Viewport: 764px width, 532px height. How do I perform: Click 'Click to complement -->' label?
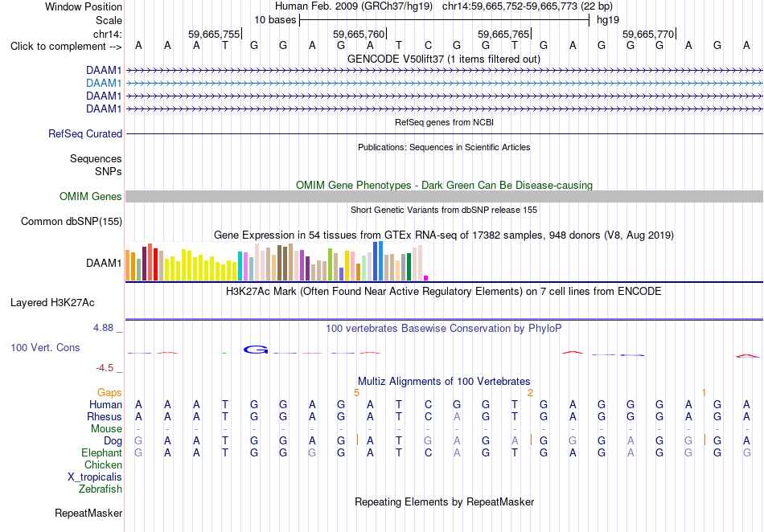coord(66,47)
